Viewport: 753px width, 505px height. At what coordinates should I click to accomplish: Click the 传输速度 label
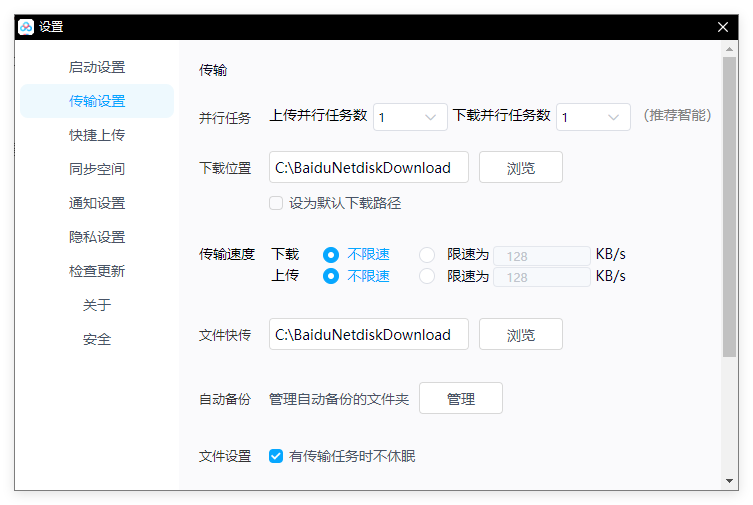coord(227,254)
